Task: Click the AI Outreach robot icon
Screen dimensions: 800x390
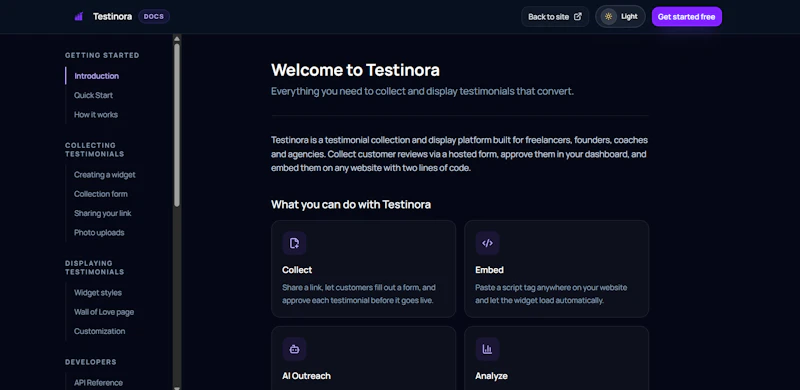Action: click(x=294, y=349)
